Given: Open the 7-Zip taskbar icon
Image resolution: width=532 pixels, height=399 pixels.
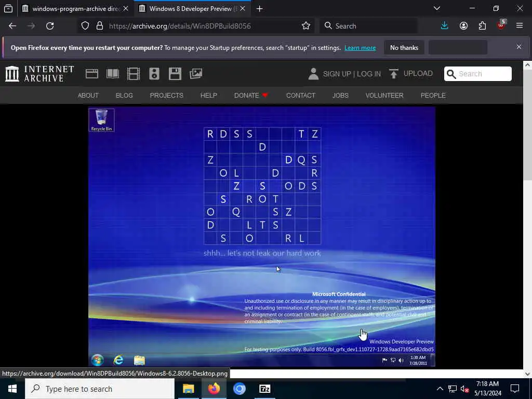Looking at the screenshot, I should point(264,389).
